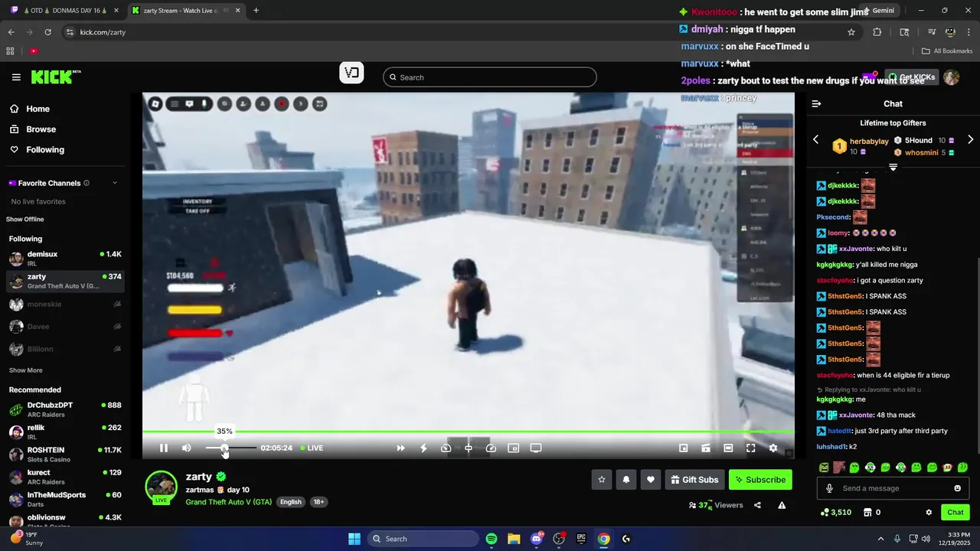Screen dimensions: 980x551
Task: Toggle theater mode on the player
Action: 728,448
